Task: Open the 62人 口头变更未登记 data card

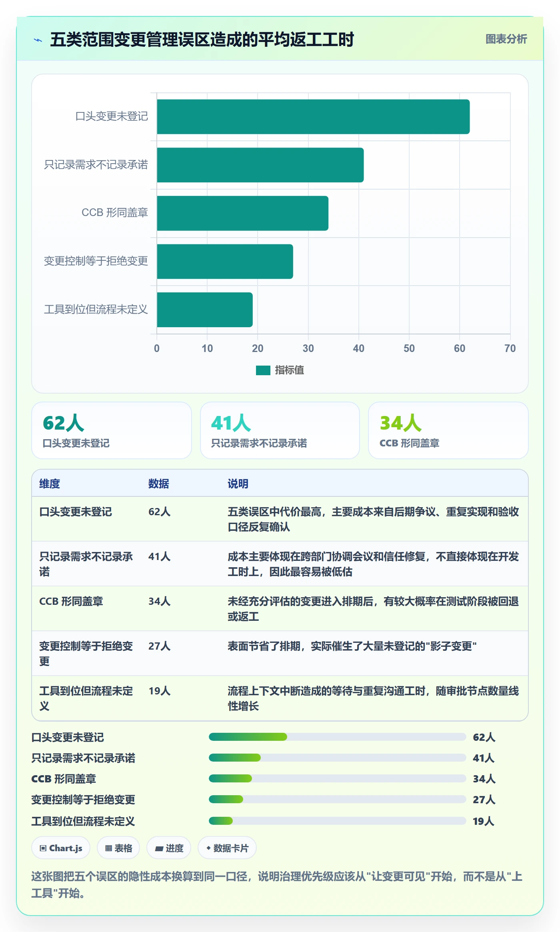Action: [x=112, y=430]
